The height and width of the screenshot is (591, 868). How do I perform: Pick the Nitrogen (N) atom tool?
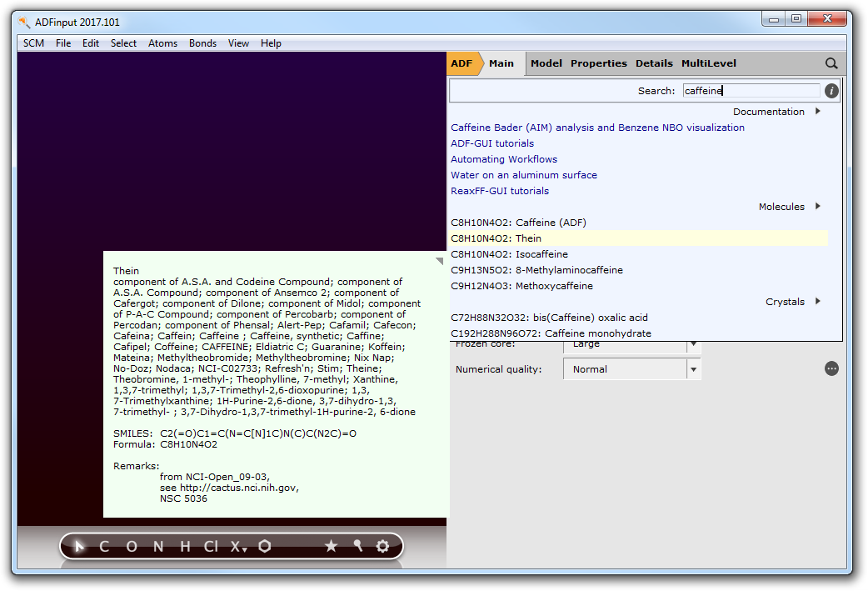(x=158, y=547)
